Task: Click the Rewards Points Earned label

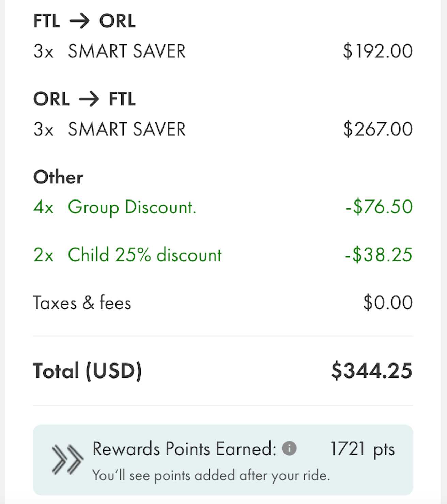Action: [x=184, y=448]
